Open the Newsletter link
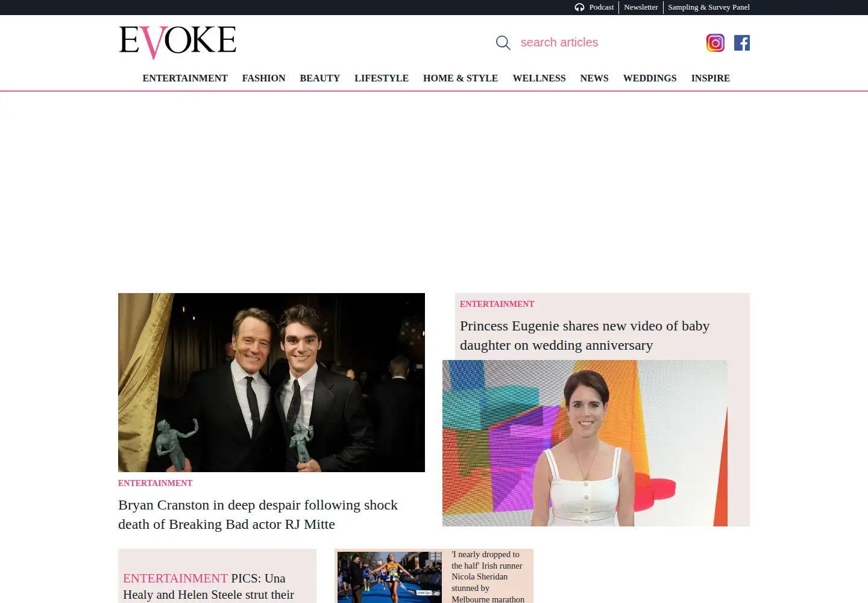The height and width of the screenshot is (603, 868). [x=641, y=7]
